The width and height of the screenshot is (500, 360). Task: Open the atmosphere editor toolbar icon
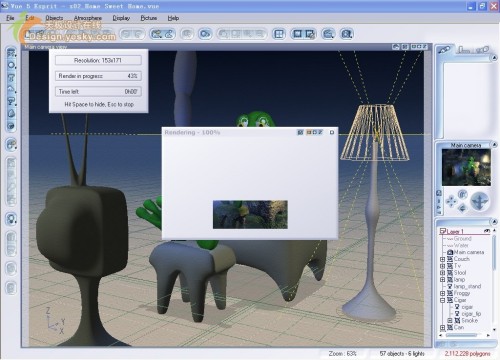(205, 34)
